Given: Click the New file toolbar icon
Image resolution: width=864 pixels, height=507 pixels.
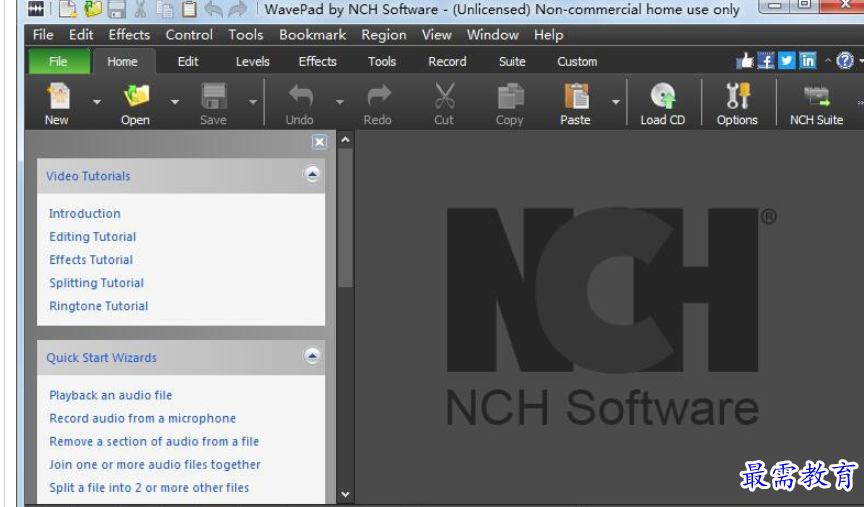Looking at the screenshot, I should 57,97.
